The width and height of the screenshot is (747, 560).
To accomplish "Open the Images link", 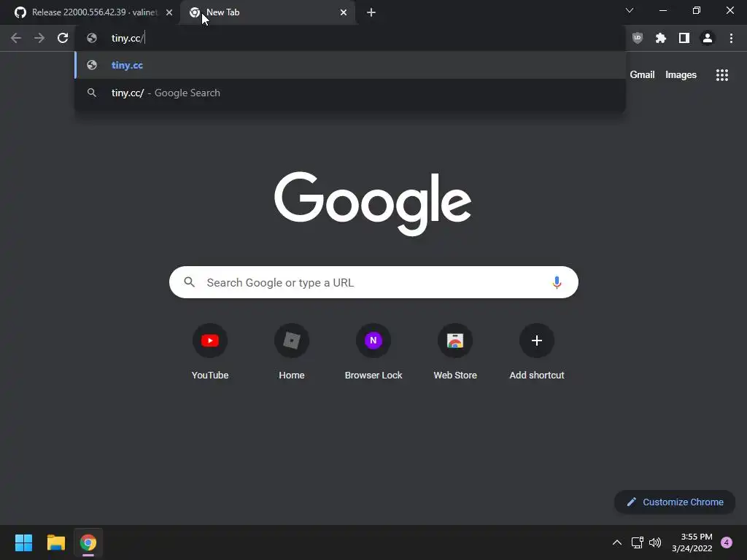I will [x=681, y=75].
